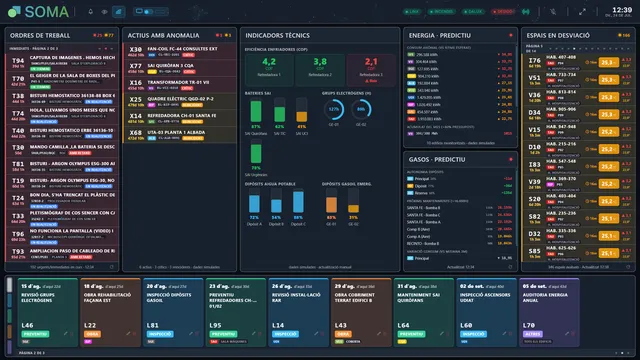Edit the L46 planning card
The width and height of the screenshot is (640, 360).
65,334
